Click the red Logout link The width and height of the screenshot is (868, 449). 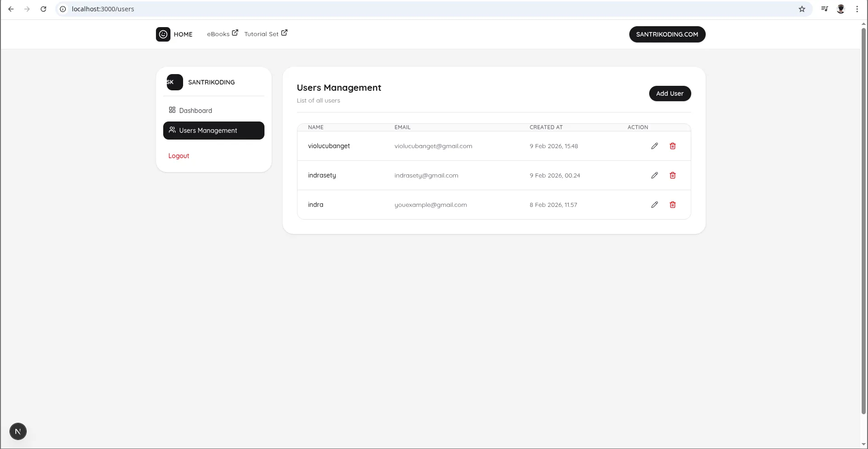pos(179,156)
